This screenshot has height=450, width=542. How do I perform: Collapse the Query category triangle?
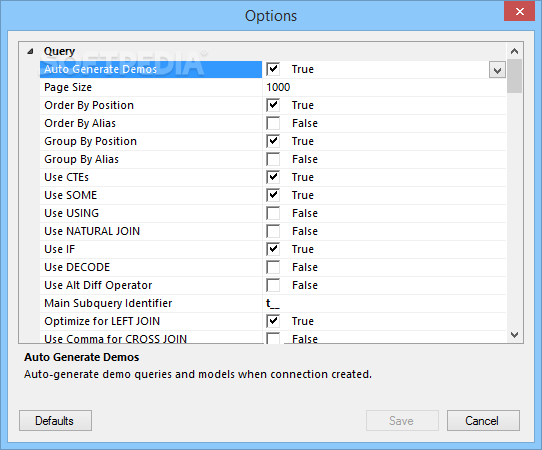(x=30, y=52)
